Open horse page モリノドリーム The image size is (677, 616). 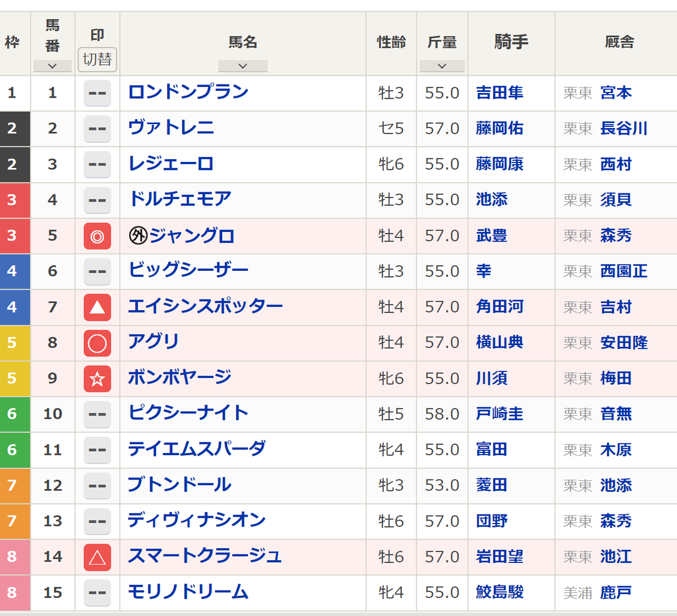point(188,592)
